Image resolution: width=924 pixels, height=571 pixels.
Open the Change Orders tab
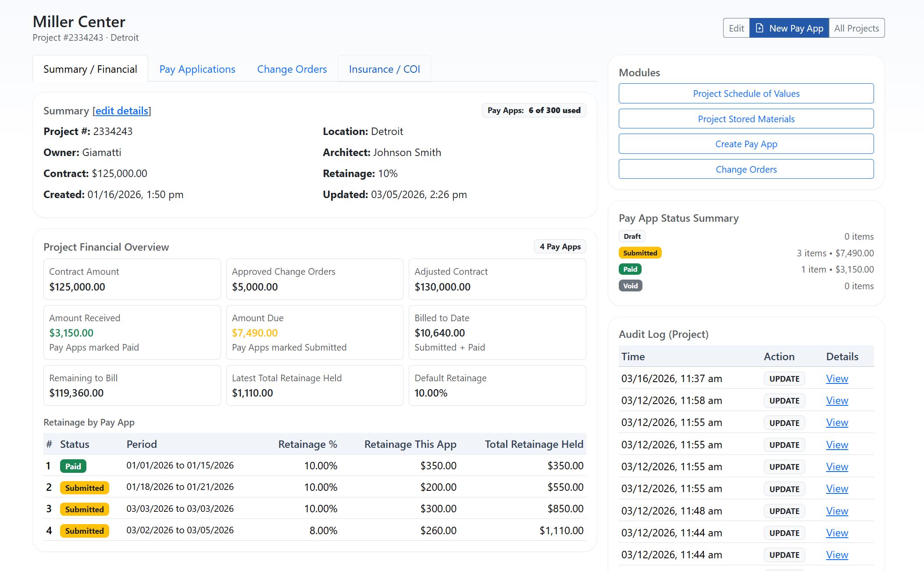(292, 69)
